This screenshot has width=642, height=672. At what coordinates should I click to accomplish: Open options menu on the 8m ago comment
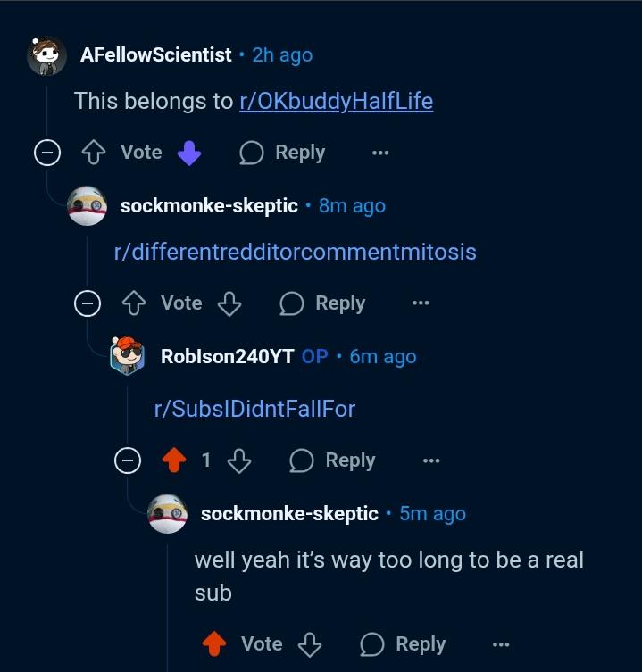[x=421, y=303]
